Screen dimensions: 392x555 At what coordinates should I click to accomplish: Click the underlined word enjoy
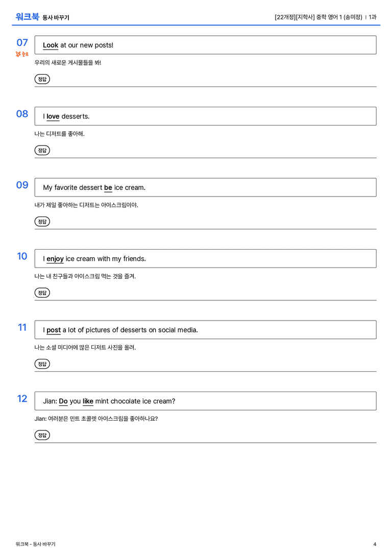point(55,259)
